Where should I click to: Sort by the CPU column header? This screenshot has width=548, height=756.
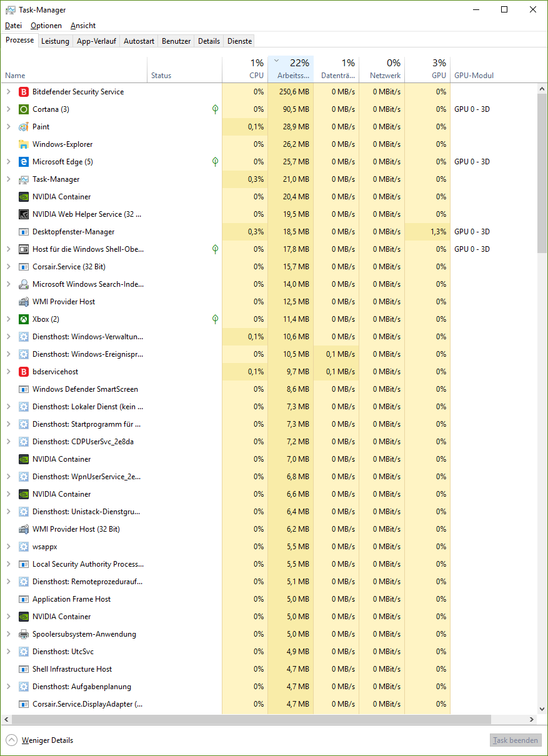click(x=245, y=69)
